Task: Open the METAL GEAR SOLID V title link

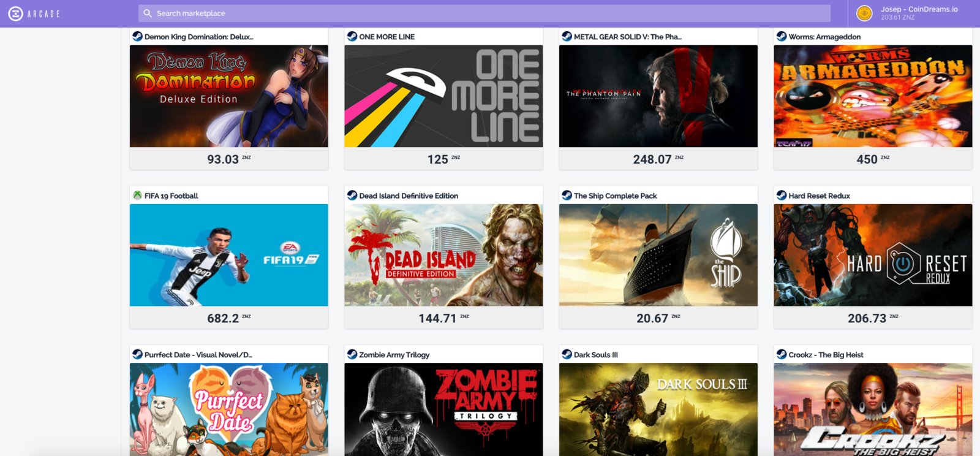Action: coord(628,37)
